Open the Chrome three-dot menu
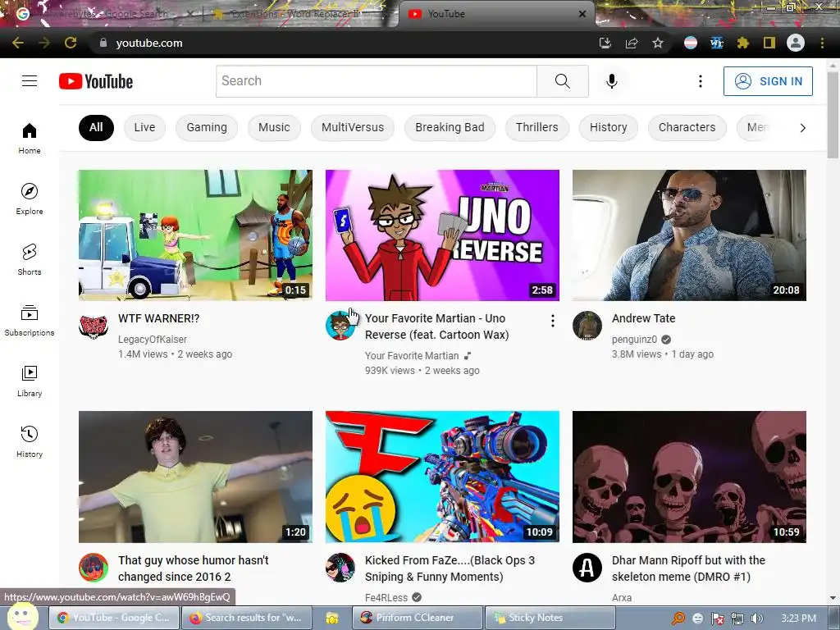 point(822,43)
